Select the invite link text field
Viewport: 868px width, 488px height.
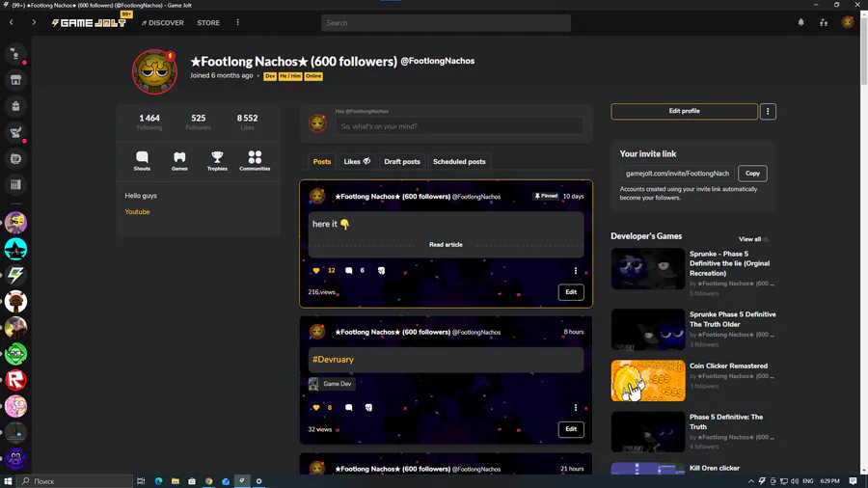click(677, 174)
